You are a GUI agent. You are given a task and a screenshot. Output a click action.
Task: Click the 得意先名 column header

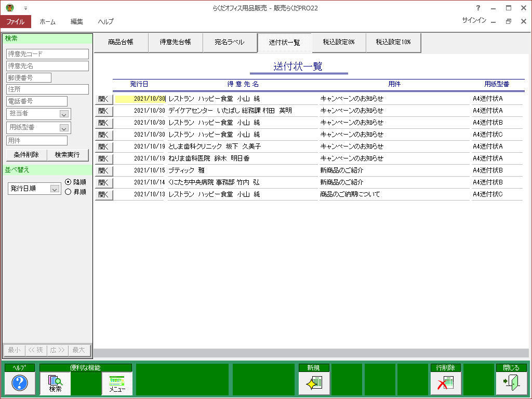[243, 84]
